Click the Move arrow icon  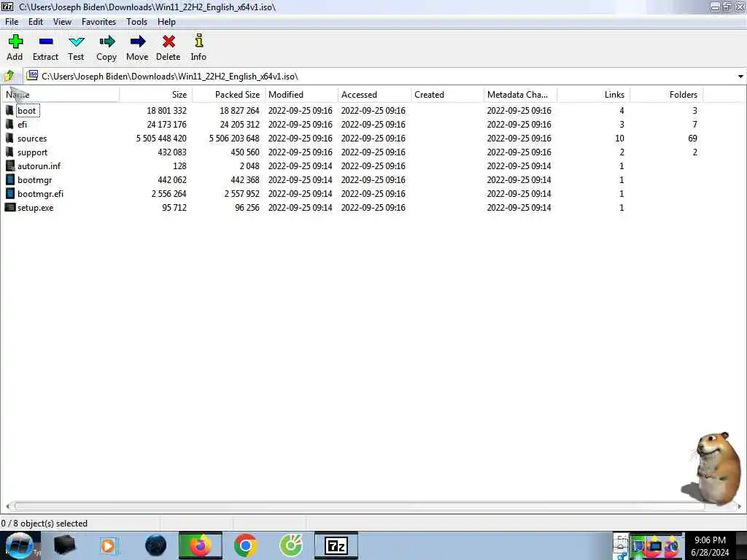[138, 42]
